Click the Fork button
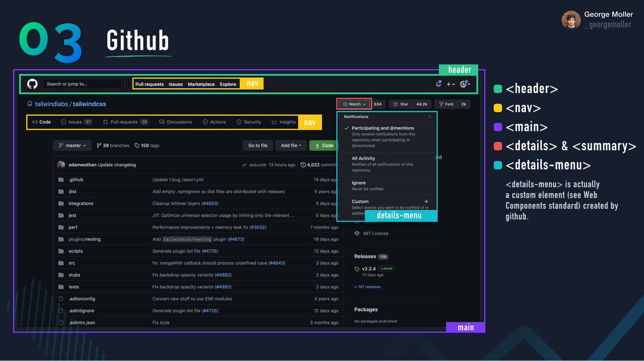The width and height of the screenshot is (644, 361). (446, 104)
